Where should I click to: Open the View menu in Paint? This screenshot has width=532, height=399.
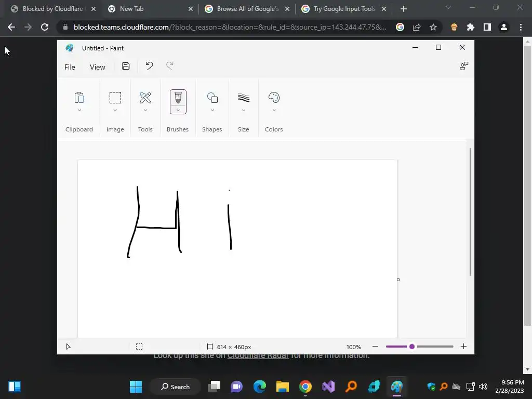click(x=97, y=67)
